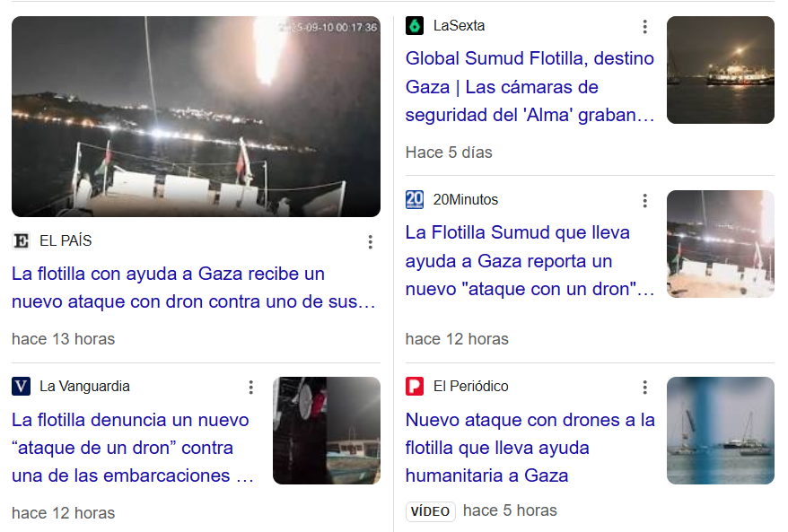This screenshot has width=788, height=532.
Task: Open headline 'Nuevo ataque con drones a la flotilla'
Action: [x=530, y=448]
